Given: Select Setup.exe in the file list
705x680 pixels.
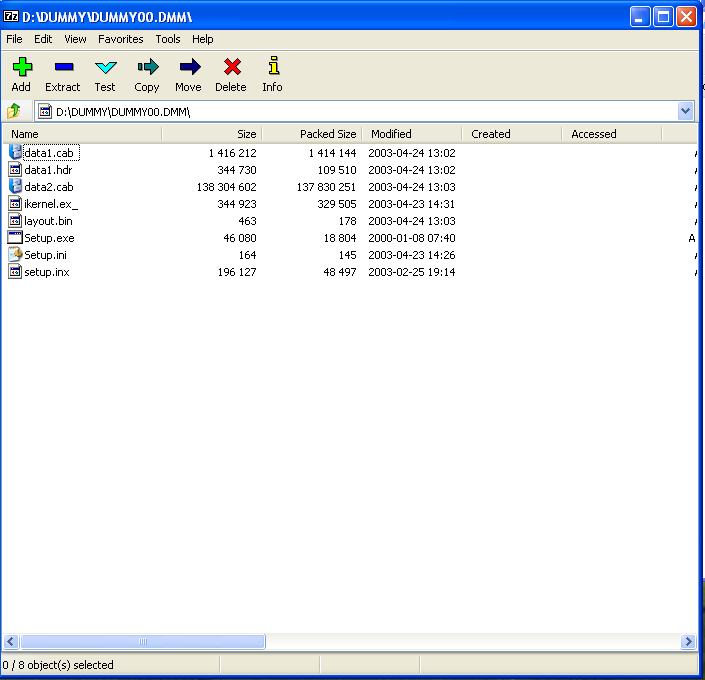Looking at the screenshot, I should (x=49, y=238).
